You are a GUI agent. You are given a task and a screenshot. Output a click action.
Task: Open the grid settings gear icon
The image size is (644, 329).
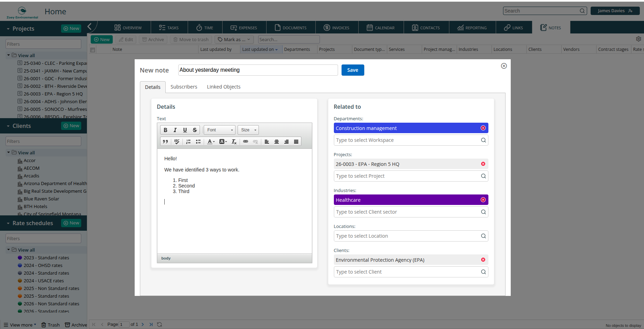pos(638,39)
